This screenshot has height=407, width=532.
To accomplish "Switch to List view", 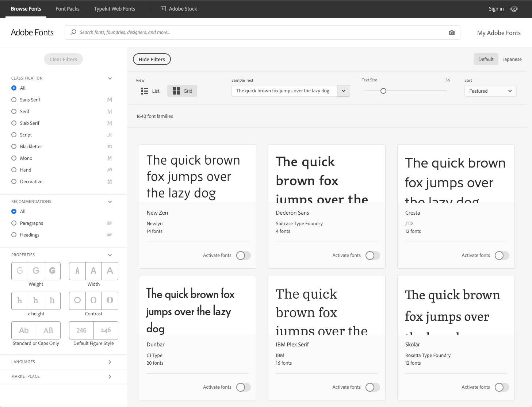I will [x=150, y=91].
